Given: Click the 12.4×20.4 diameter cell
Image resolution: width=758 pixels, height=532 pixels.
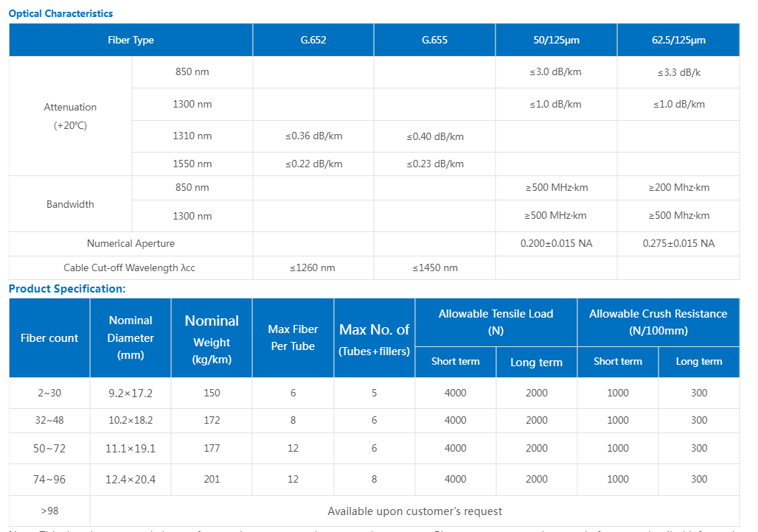Looking at the screenshot, I should click(x=131, y=480).
